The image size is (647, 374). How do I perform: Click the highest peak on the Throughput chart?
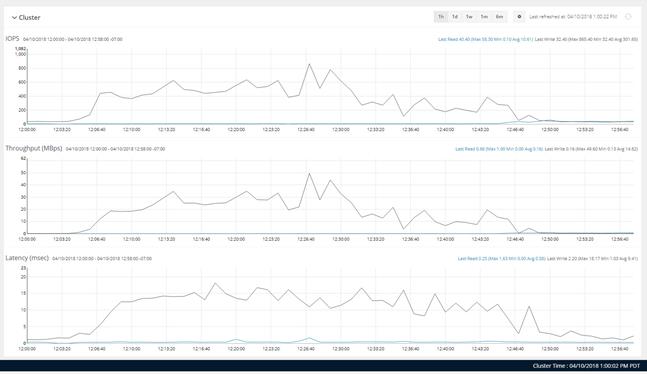[x=309, y=173]
